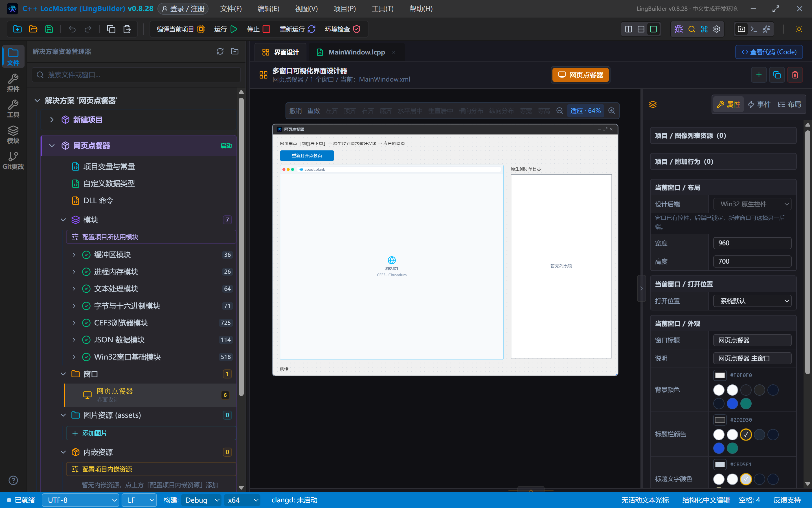Click the 宽度 value field

tap(752, 243)
